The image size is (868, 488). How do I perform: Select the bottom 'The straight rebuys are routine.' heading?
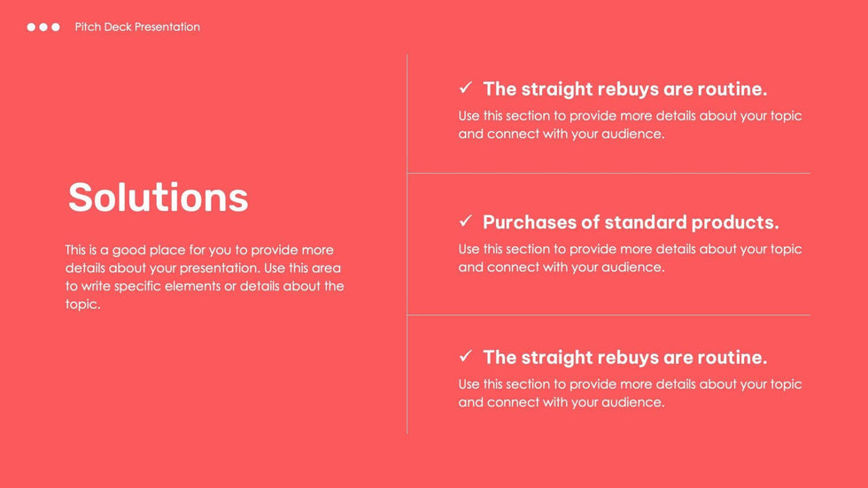(x=624, y=357)
